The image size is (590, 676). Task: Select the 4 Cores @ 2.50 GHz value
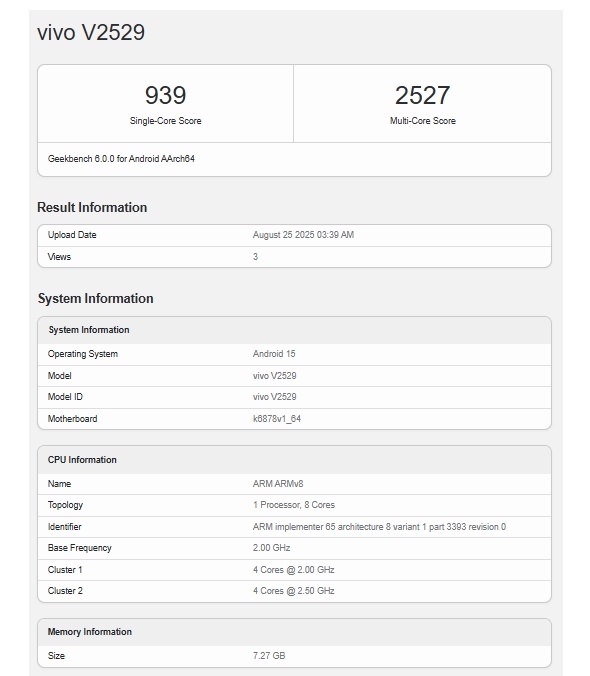pyautogui.click(x=293, y=592)
